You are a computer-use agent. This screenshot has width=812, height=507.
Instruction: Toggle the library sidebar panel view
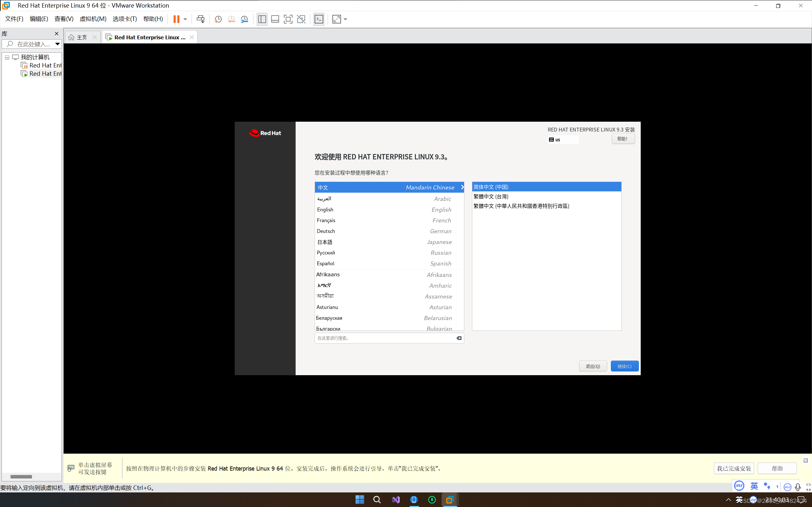coord(262,19)
